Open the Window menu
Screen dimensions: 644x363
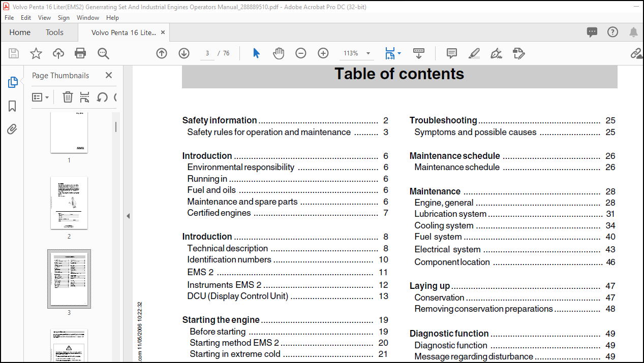click(x=88, y=17)
